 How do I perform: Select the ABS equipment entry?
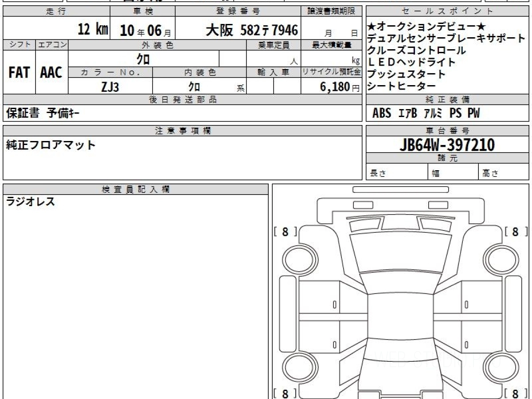coord(382,113)
